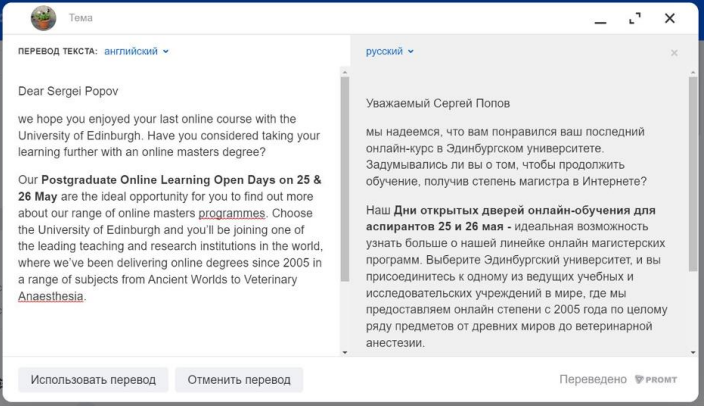Click misspelled word 'programmes' in source text
This screenshot has width=704, height=408.
(232, 213)
